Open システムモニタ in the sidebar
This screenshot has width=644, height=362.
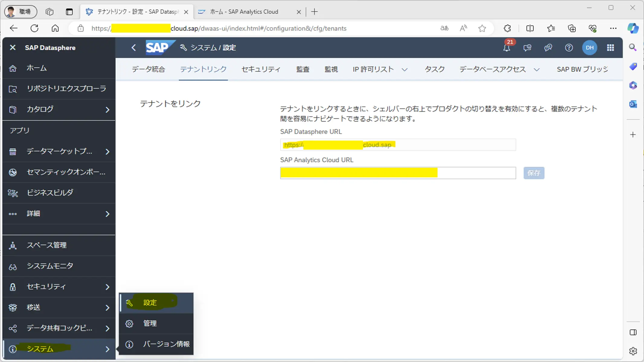coord(59,266)
